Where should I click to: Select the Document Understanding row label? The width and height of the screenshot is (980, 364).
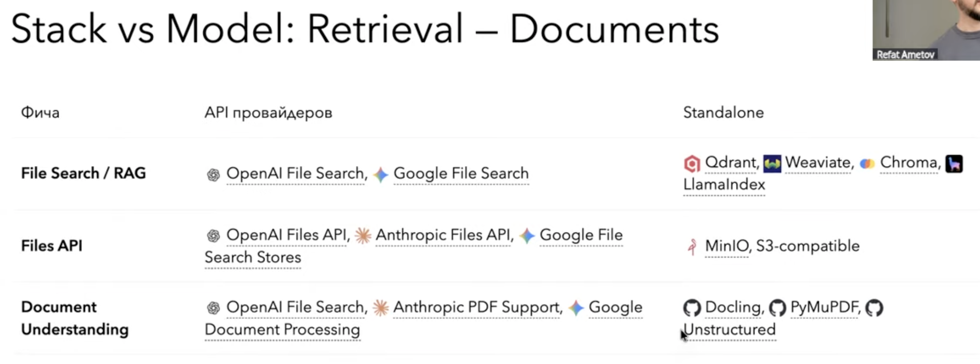click(74, 318)
